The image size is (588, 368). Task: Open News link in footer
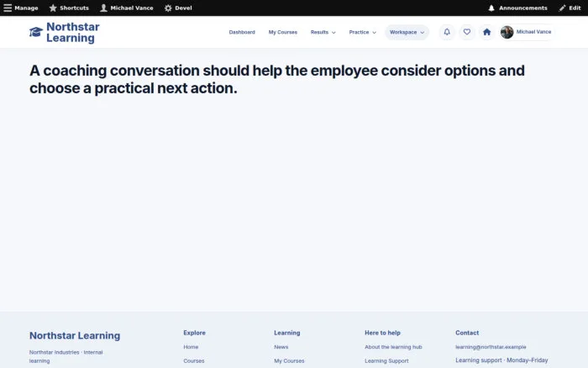coord(281,347)
